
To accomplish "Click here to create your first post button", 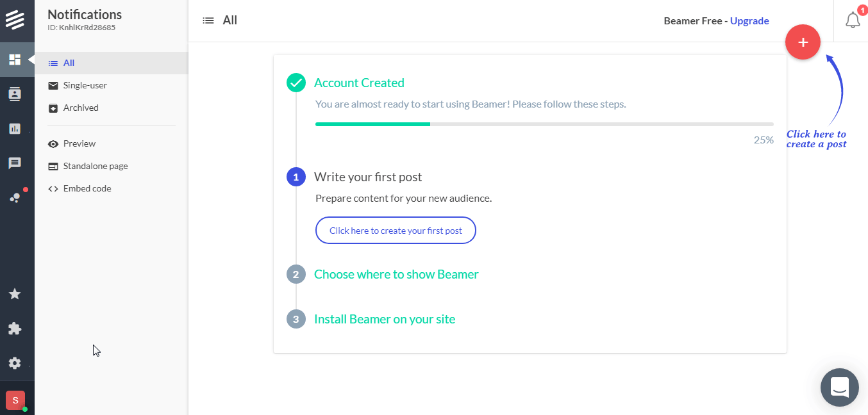I will (396, 231).
